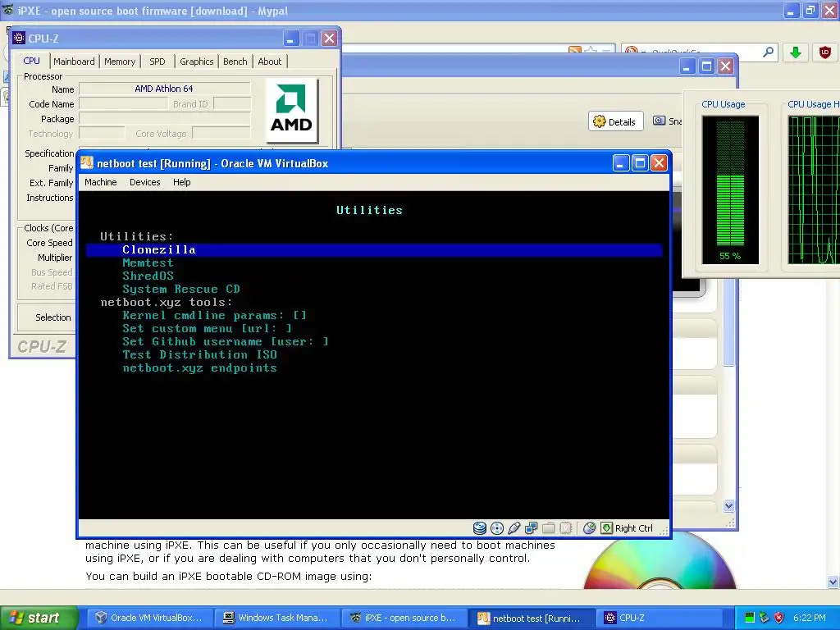Image resolution: width=840 pixels, height=630 pixels.
Task: Open the Help menu in the VM window
Action: 181,182
